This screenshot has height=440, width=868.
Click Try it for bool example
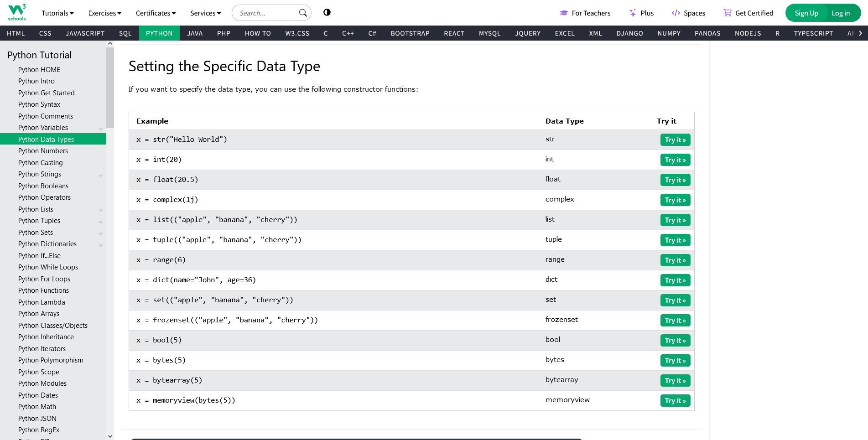675,341
